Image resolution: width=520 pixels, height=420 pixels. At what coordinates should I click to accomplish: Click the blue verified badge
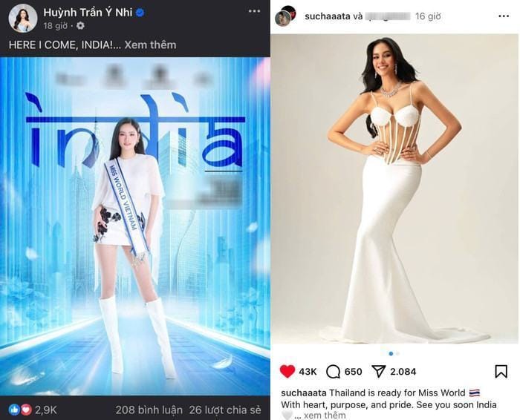click(x=140, y=13)
